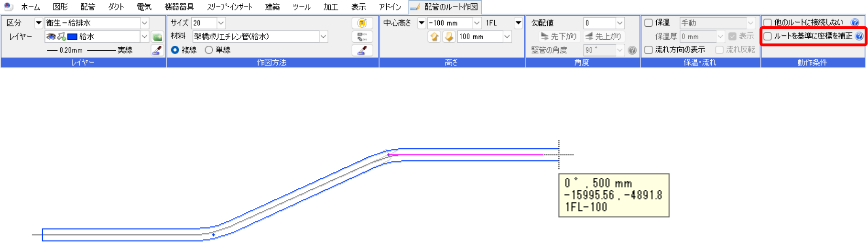Check ルートを基準に座標を補正 option
The image size is (868, 251).
pos(768,36)
